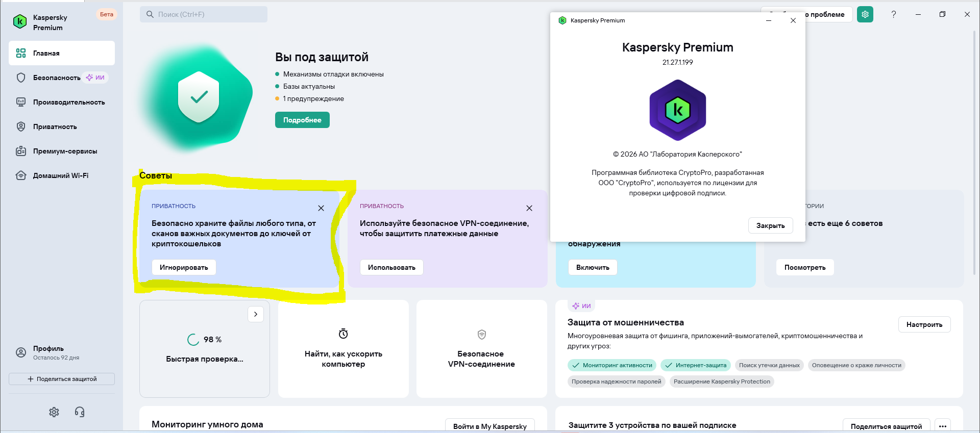Viewport: 980px width, 433px height.
Task: Switch to the 'Производительность' section
Action: pos(62,102)
